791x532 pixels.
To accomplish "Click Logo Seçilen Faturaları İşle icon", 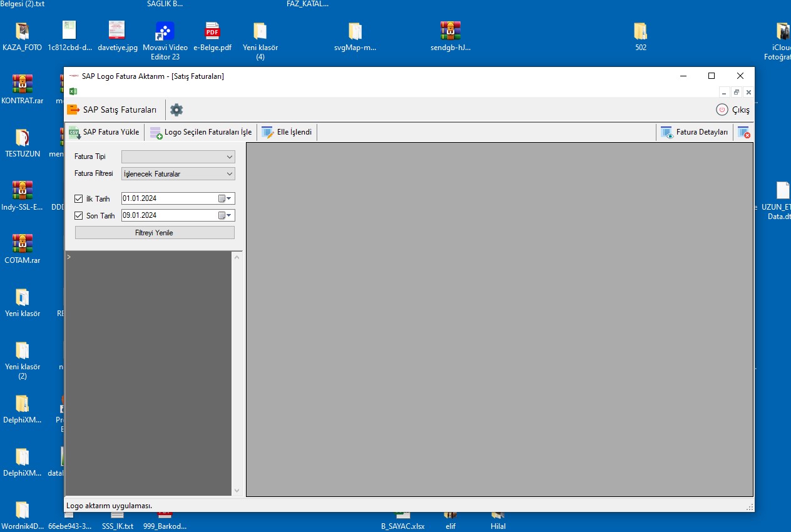I will coord(156,133).
